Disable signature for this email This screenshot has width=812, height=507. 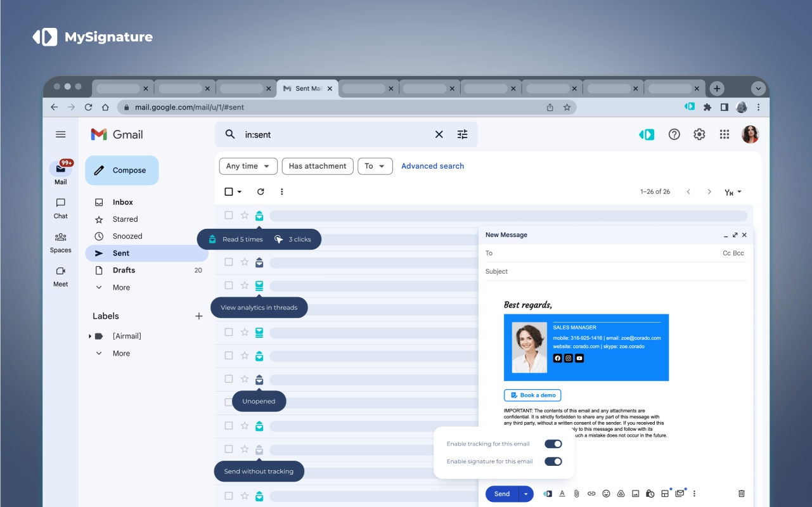[553, 461]
